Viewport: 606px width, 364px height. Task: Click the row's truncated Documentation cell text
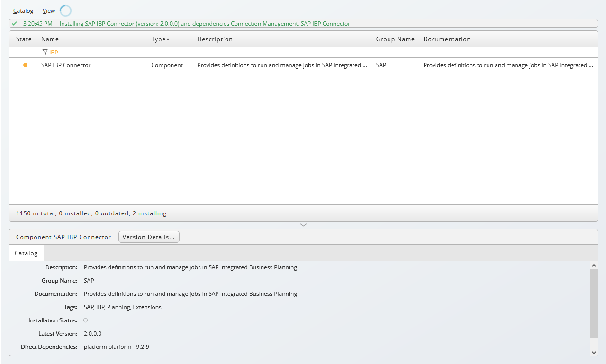508,65
